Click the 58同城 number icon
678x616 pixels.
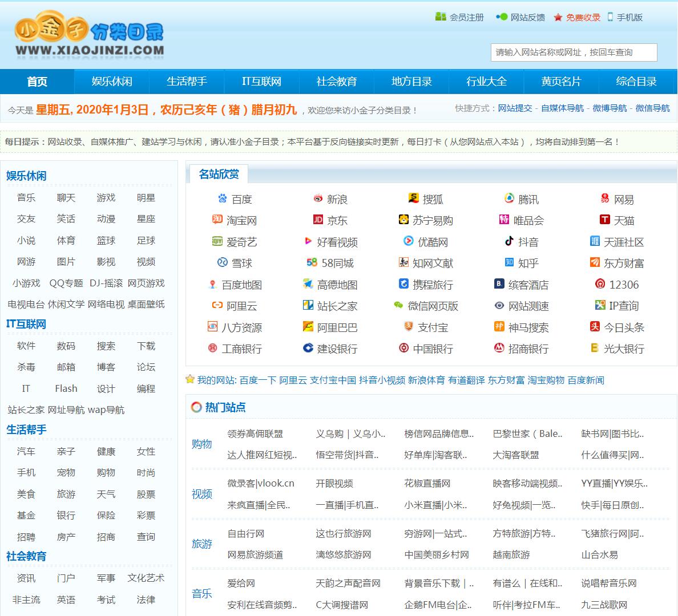click(x=312, y=262)
